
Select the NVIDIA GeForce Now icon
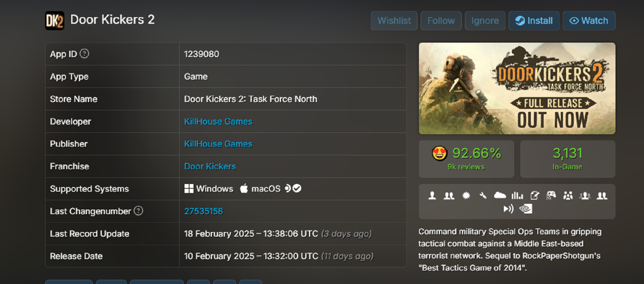click(x=526, y=209)
